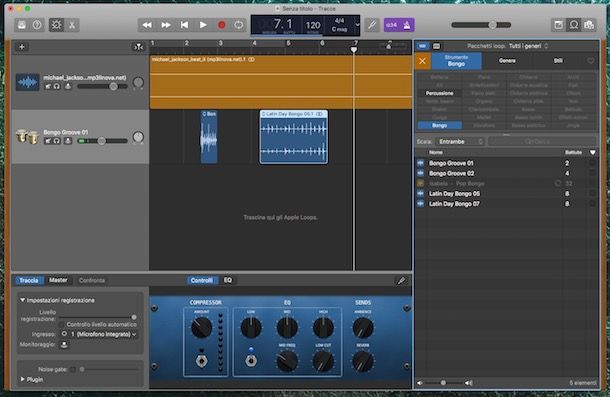Toggle the Smart Controls button

click(x=56, y=25)
